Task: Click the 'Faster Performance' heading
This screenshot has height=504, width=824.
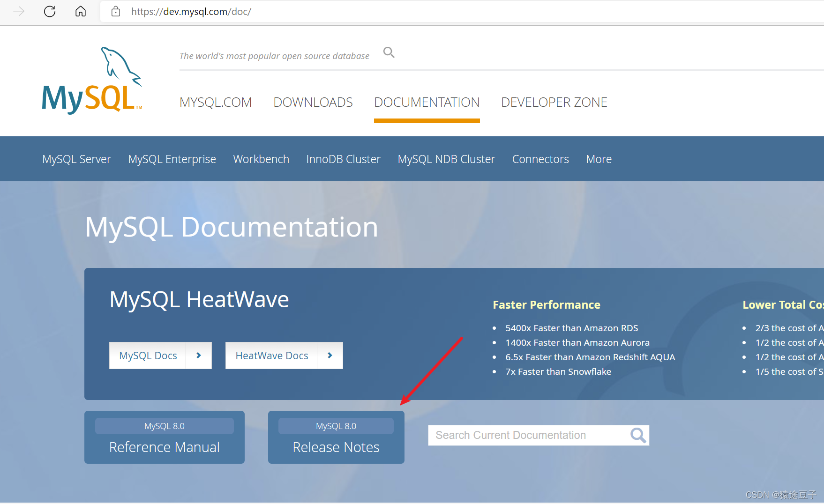Action: coord(547,305)
